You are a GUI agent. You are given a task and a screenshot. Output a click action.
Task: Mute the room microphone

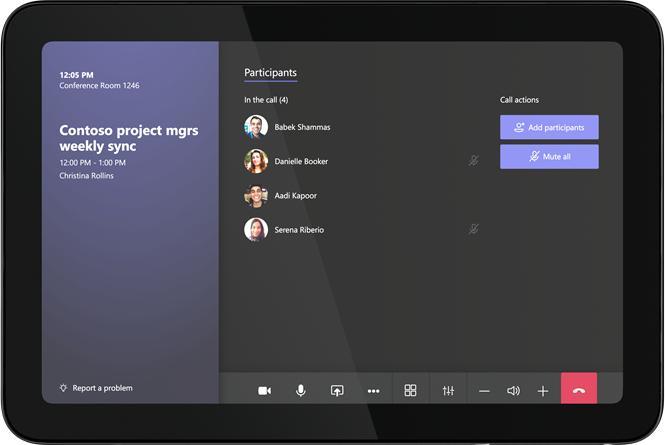click(x=300, y=391)
